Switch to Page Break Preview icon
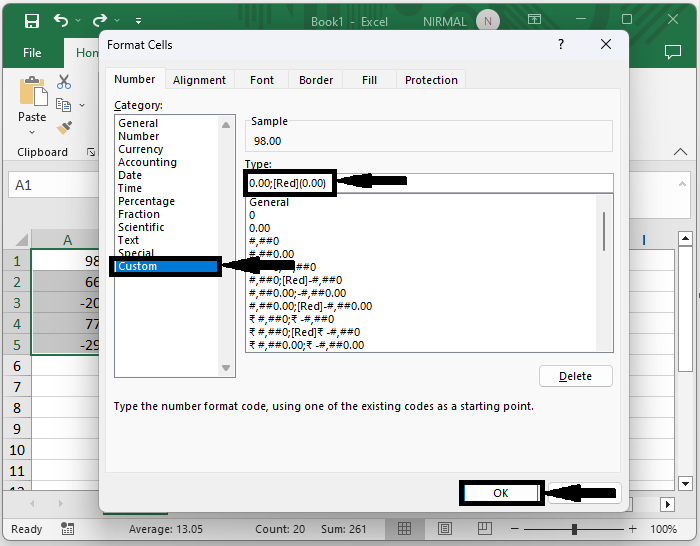Image resolution: width=700 pixels, height=546 pixels. (x=484, y=529)
